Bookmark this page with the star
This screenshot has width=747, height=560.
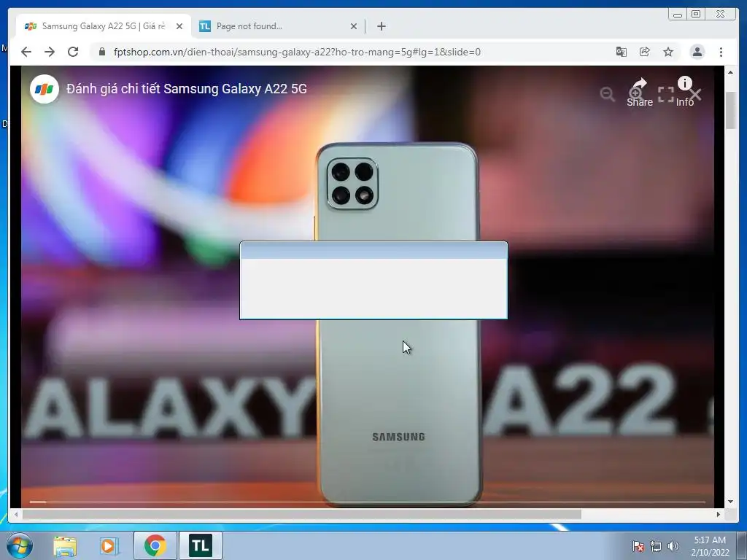pos(668,52)
